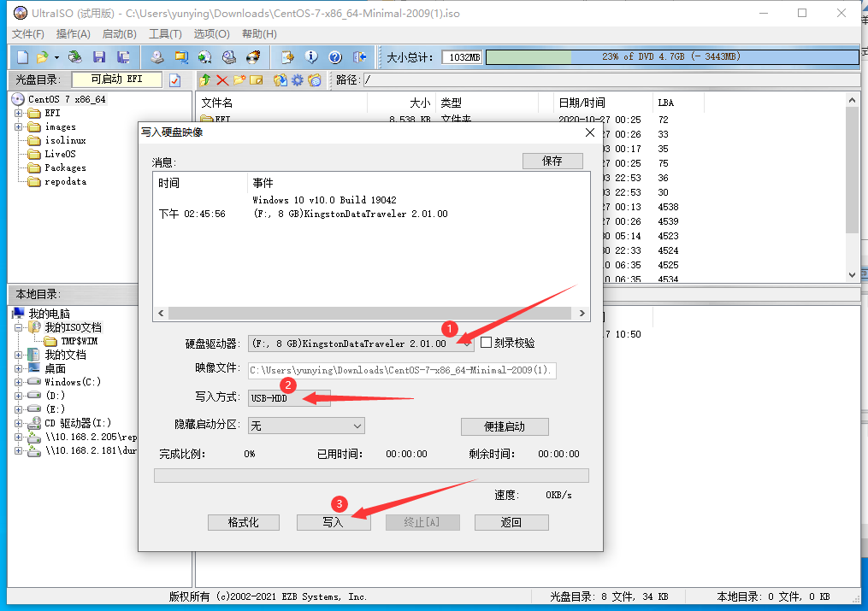Click the note-with-puzzle toolbar icon
Screen dimensions: 868x611
pyautogui.click(x=287, y=57)
